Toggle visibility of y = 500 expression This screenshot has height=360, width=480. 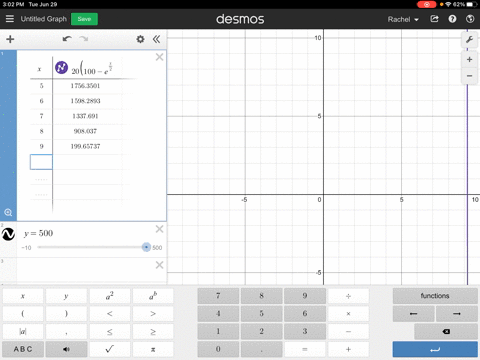[x=8, y=234]
